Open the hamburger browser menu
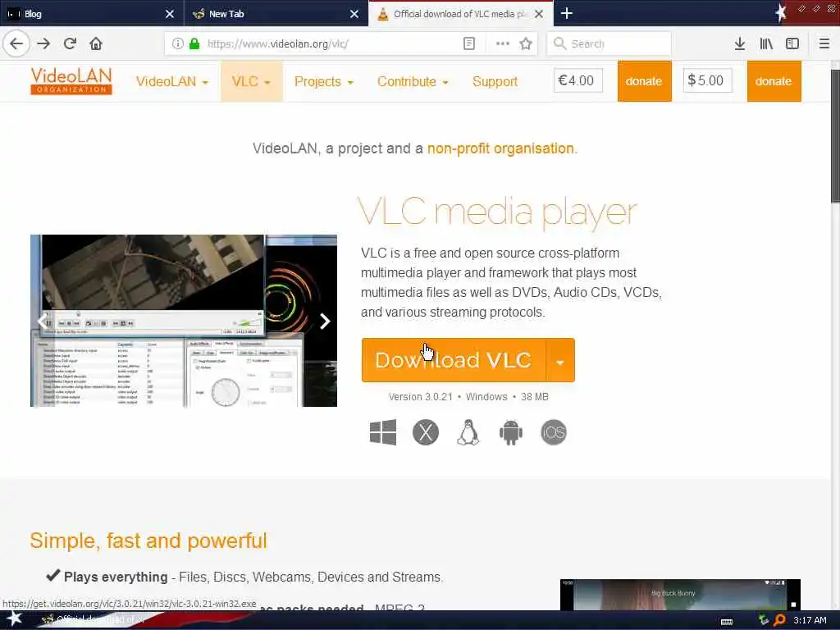 pos(824,43)
